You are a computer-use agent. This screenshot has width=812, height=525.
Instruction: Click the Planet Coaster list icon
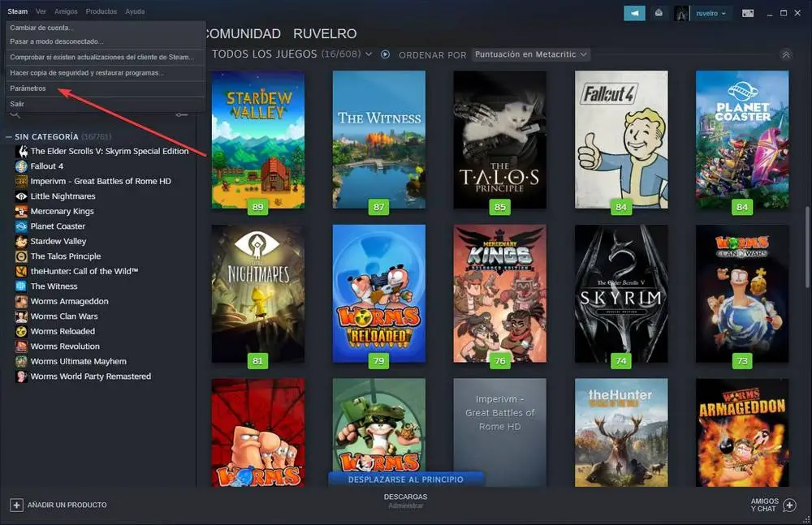point(21,226)
